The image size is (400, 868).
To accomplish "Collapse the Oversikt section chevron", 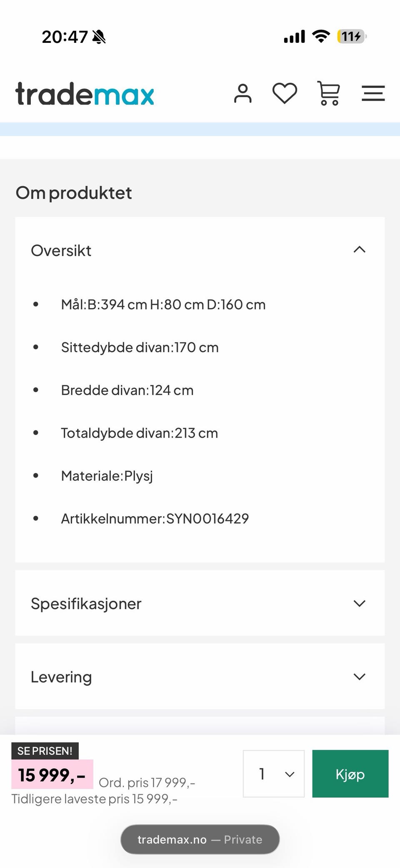I will (x=359, y=250).
